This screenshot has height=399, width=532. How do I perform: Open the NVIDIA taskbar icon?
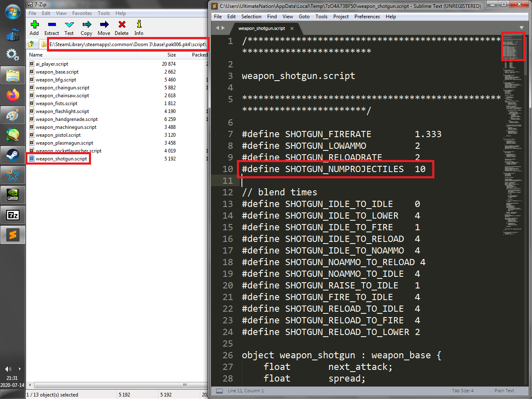tap(13, 195)
